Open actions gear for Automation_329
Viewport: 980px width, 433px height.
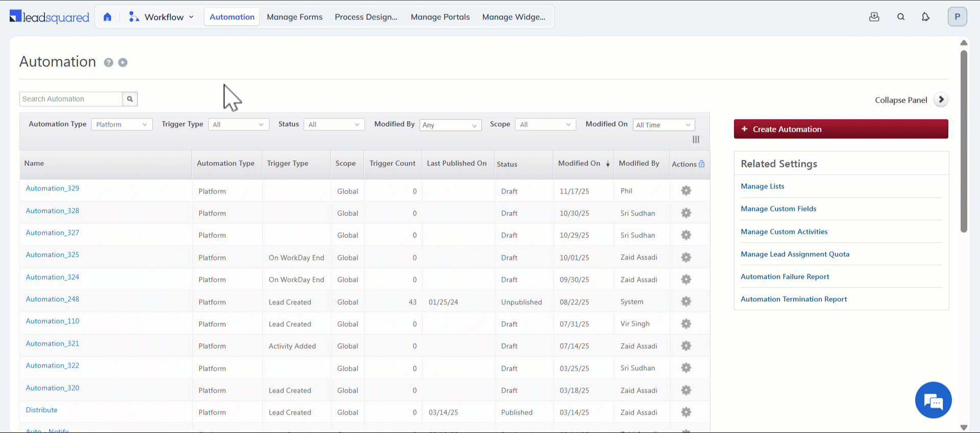coord(686,190)
